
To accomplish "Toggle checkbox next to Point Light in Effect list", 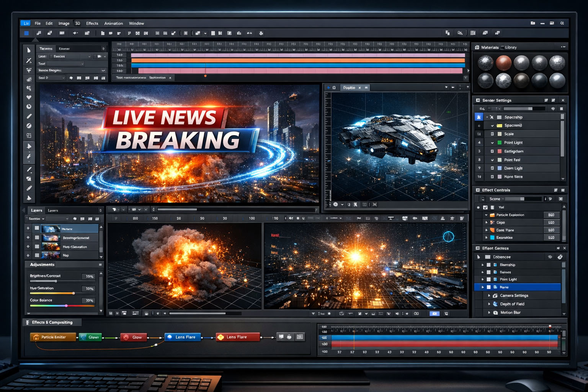I will coord(488,279).
